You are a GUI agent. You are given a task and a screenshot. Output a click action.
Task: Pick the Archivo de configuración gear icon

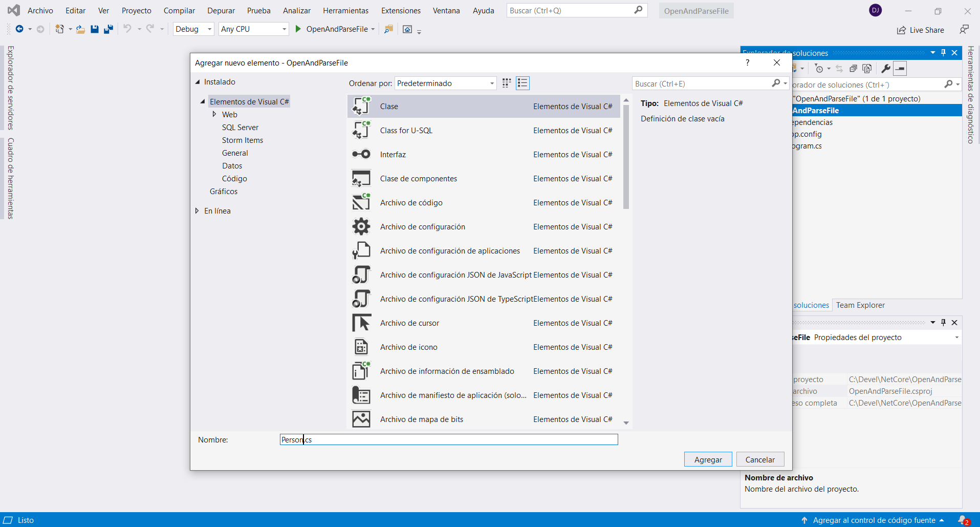[361, 226]
